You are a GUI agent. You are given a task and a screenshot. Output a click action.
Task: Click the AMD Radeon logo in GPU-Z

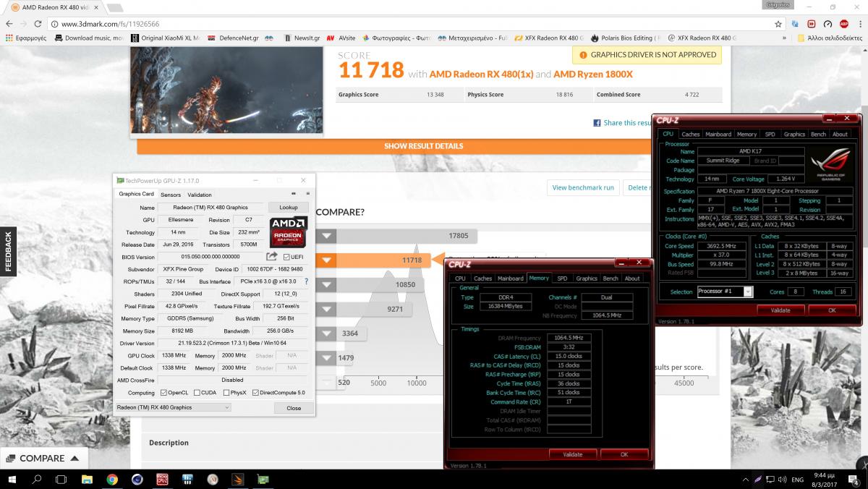tap(288, 232)
